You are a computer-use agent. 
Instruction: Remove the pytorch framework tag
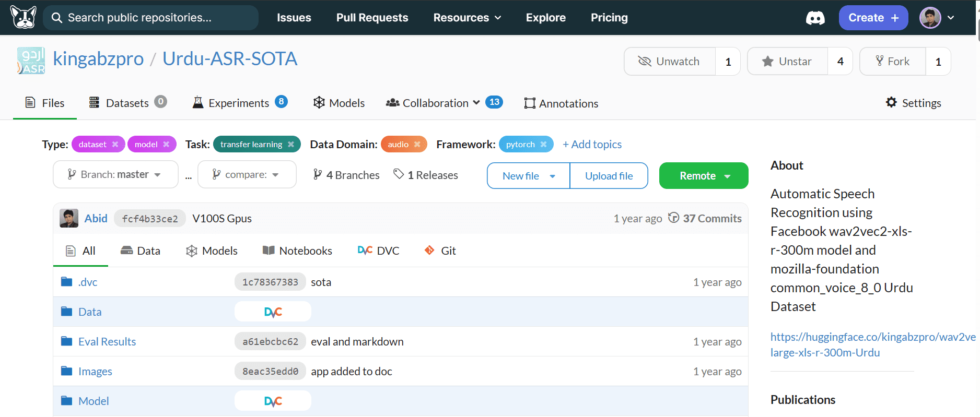coord(543,144)
